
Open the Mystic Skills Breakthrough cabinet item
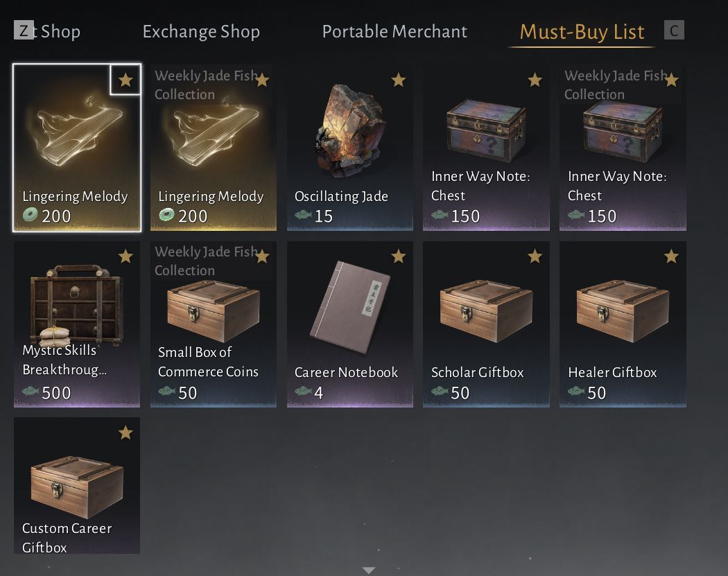click(76, 324)
